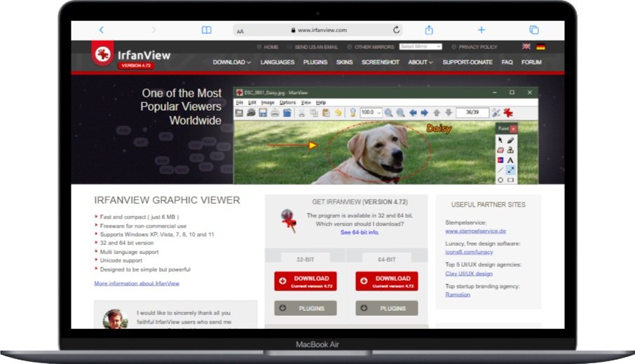Image resolution: width=635 pixels, height=364 pixels.
Task: Close the Paint tool panel
Action: (513, 129)
